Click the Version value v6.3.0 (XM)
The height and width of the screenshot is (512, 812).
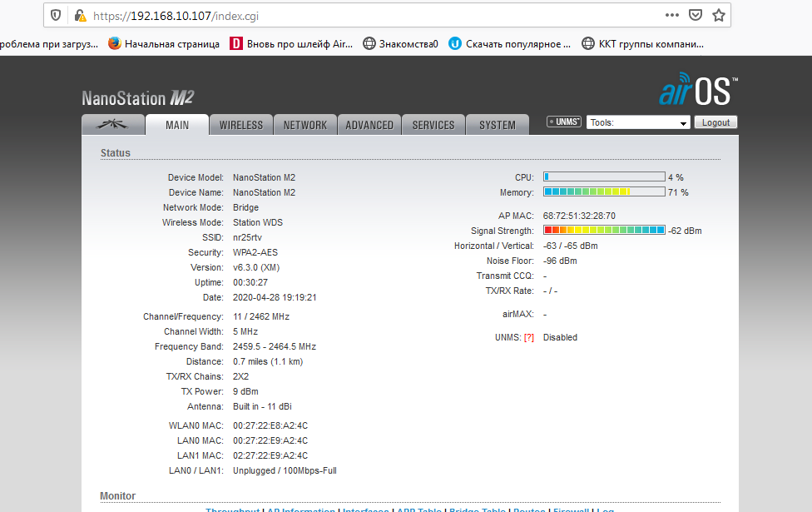(256, 267)
